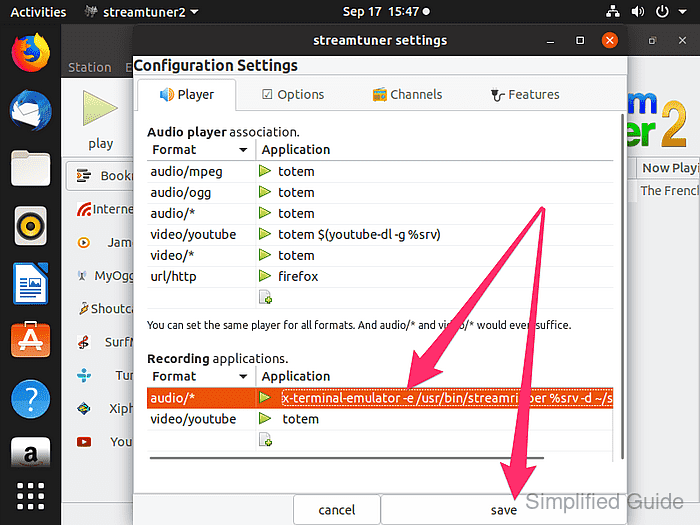Screen dimensions: 700x525
Task: Open the volume tray icon
Action: (x=637, y=12)
